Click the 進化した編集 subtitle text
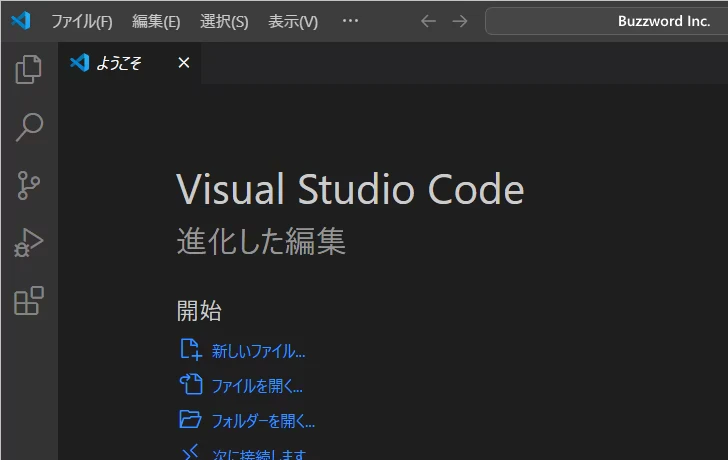This screenshot has height=460, width=728. 261,241
